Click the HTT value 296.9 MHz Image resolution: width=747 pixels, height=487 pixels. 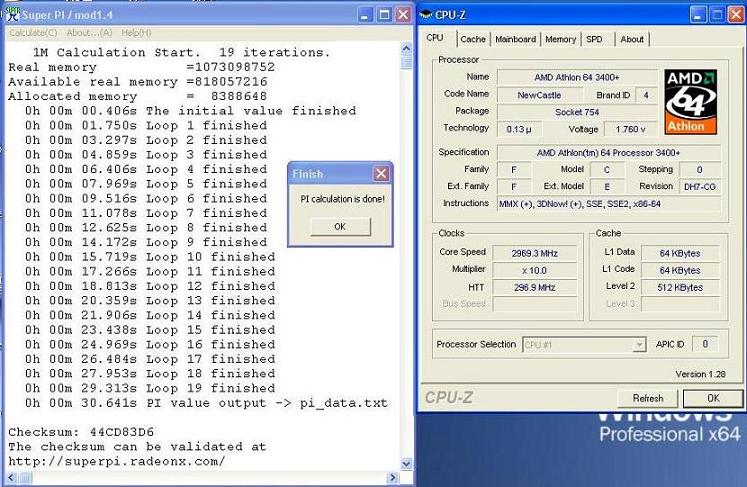[535, 287]
